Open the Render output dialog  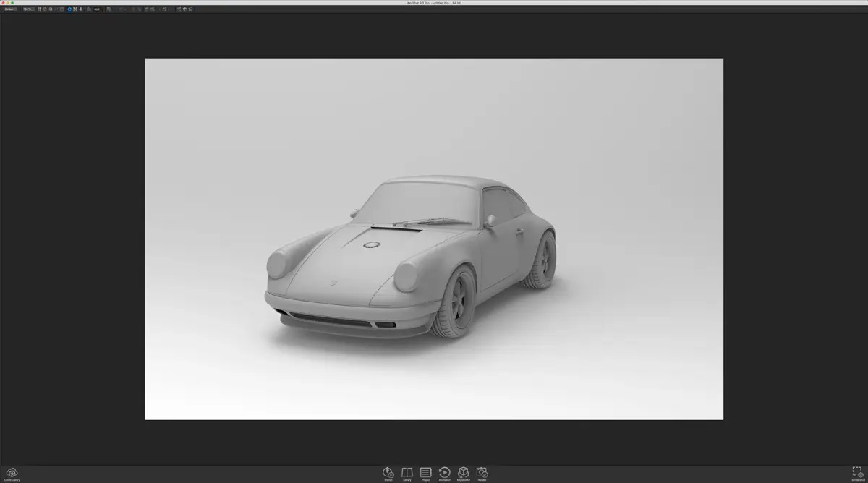click(x=481, y=471)
